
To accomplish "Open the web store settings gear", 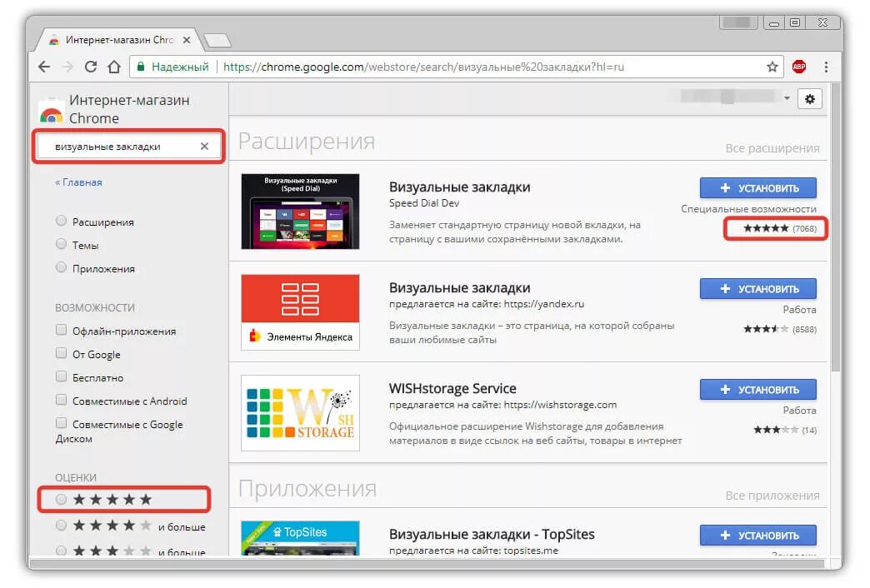I will click(x=810, y=99).
